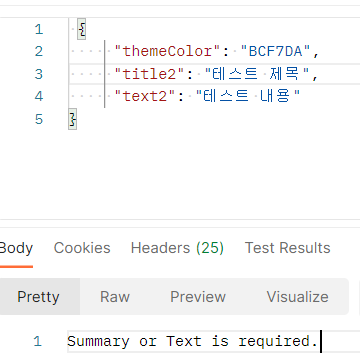The width and height of the screenshot is (360, 362).
Task: Select the Test Results tab
Action: pyautogui.click(x=288, y=248)
